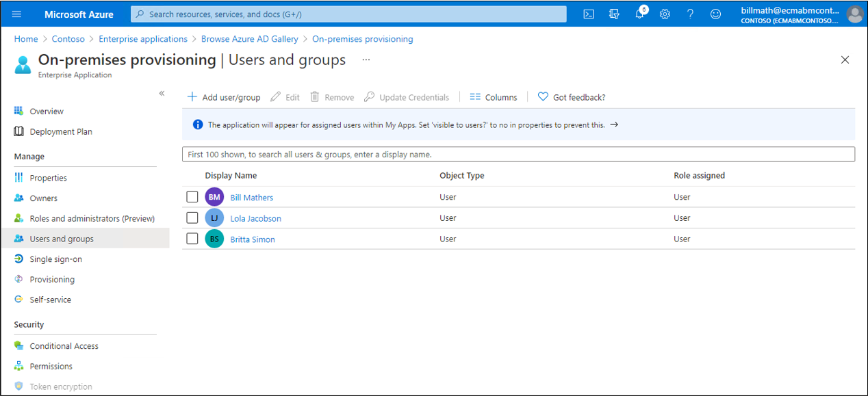Viewport: 868px width, 396px height.
Task: Click the feedback smiley icon
Action: click(715, 14)
